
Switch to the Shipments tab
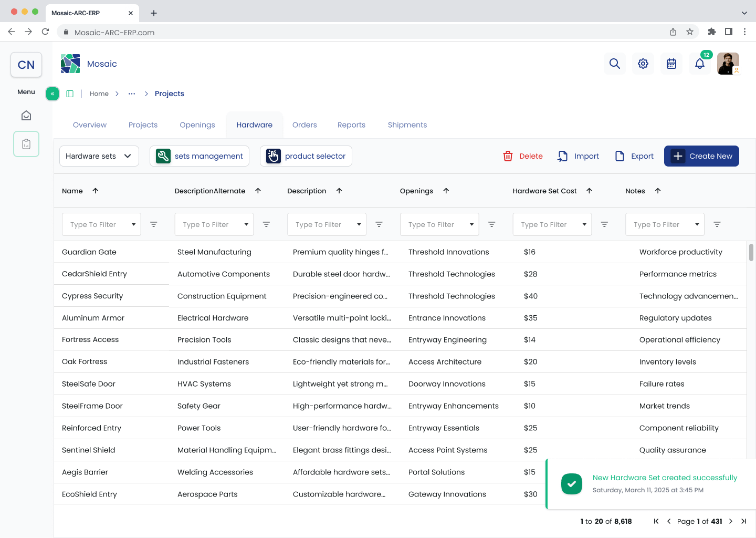click(407, 125)
